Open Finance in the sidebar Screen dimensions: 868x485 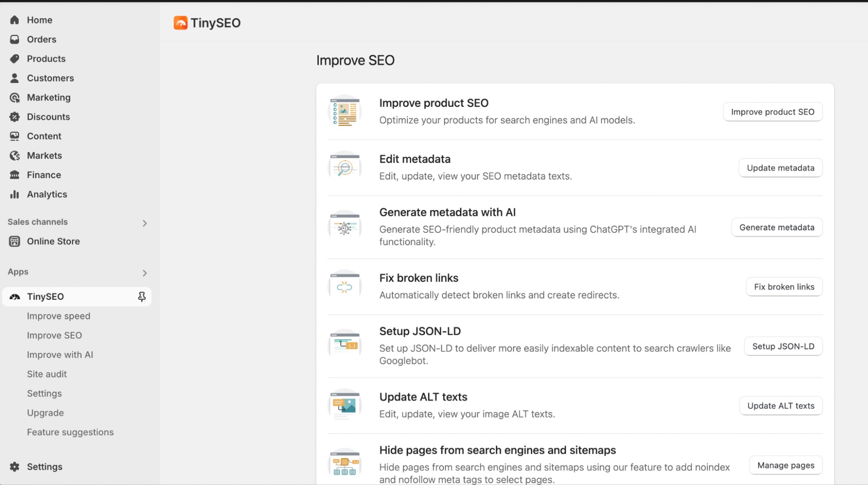pyautogui.click(x=44, y=175)
